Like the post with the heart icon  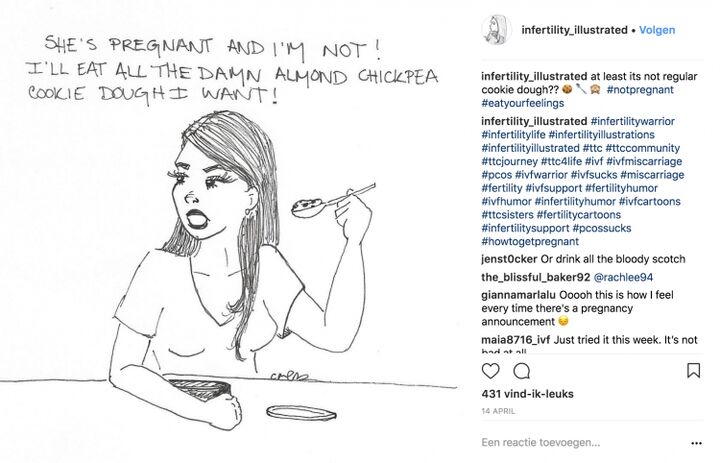point(490,371)
